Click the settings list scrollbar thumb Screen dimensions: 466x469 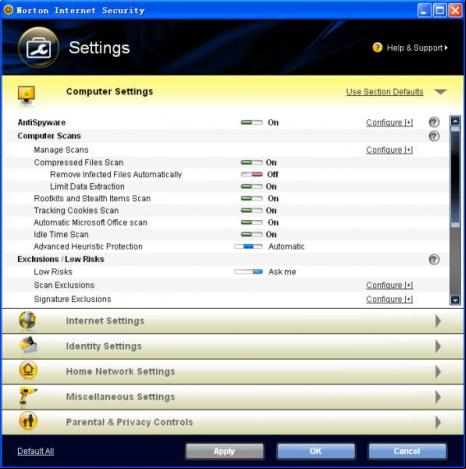click(455, 177)
